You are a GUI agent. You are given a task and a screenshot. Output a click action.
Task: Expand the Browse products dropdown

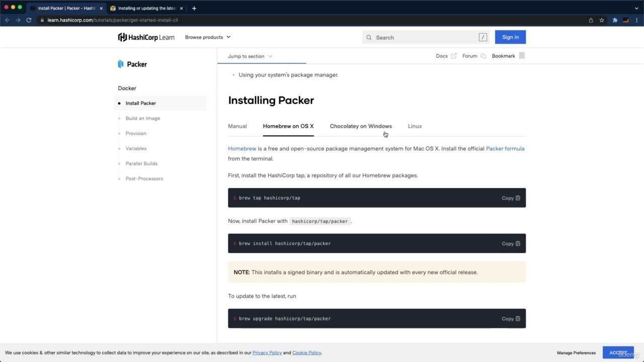(x=207, y=37)
